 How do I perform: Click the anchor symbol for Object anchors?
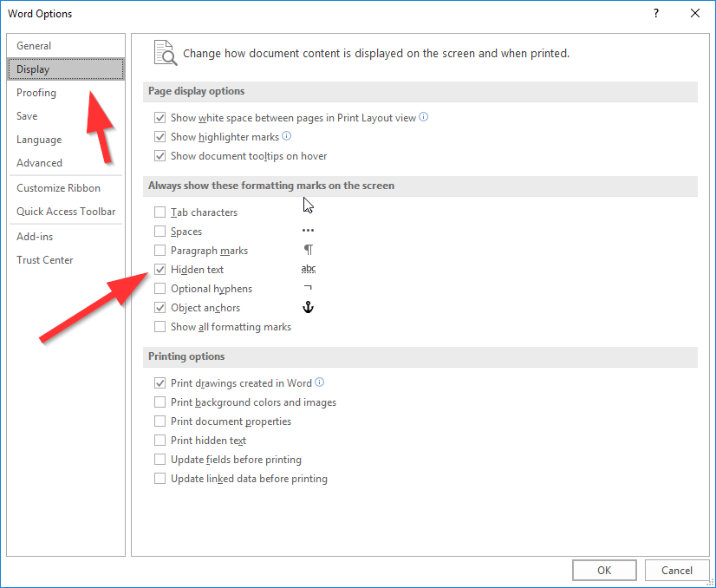point(309,308)
